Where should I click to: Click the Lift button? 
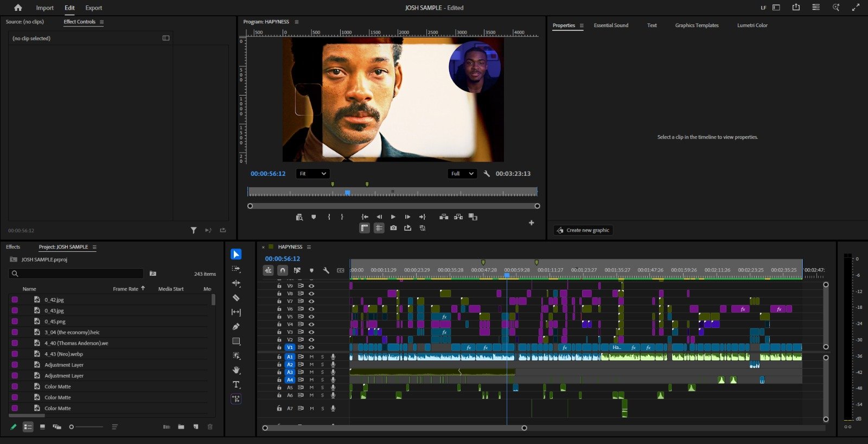coord(444,217)
